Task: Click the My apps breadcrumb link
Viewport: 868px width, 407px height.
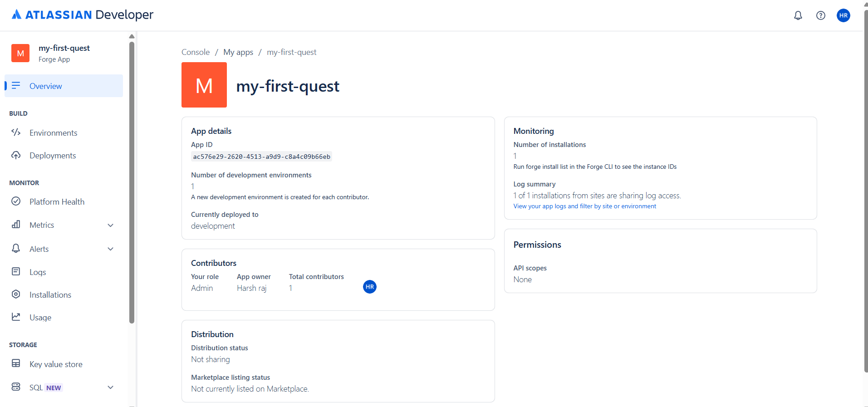Action: pyautogui.click(x=238, y=52)
